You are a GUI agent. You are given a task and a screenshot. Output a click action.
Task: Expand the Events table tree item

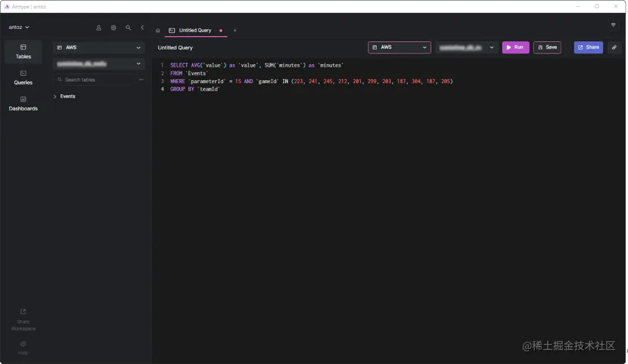55,97
